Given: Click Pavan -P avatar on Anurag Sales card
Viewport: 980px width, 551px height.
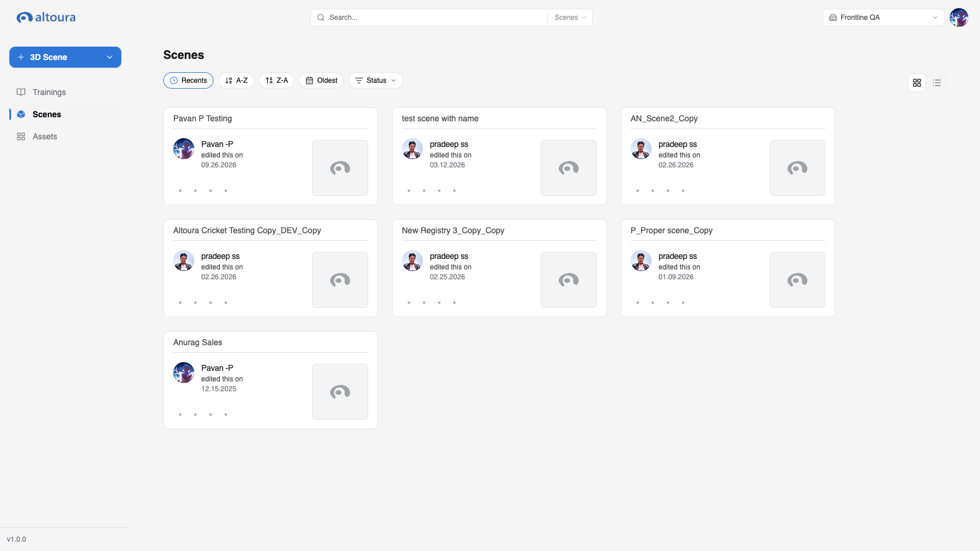Looking at the screenshot, I should click(x=184, y=373).
